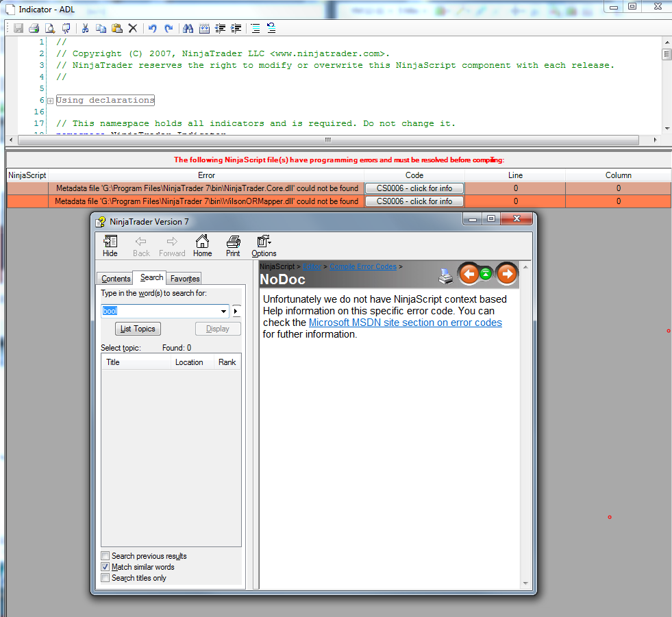This screenshot has height=617, width=672.
Task: Click the green up-topic button
Action: click(486, 274)
